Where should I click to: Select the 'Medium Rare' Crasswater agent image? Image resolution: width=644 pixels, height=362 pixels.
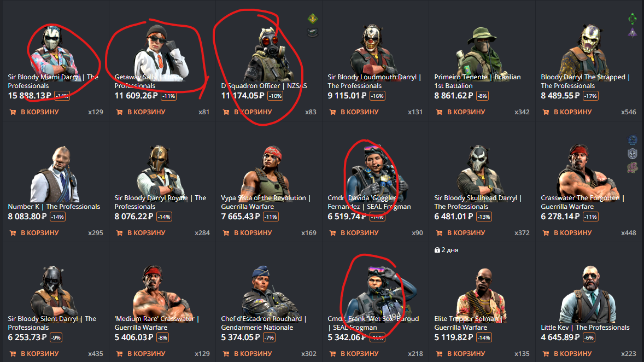coord(161,291)
